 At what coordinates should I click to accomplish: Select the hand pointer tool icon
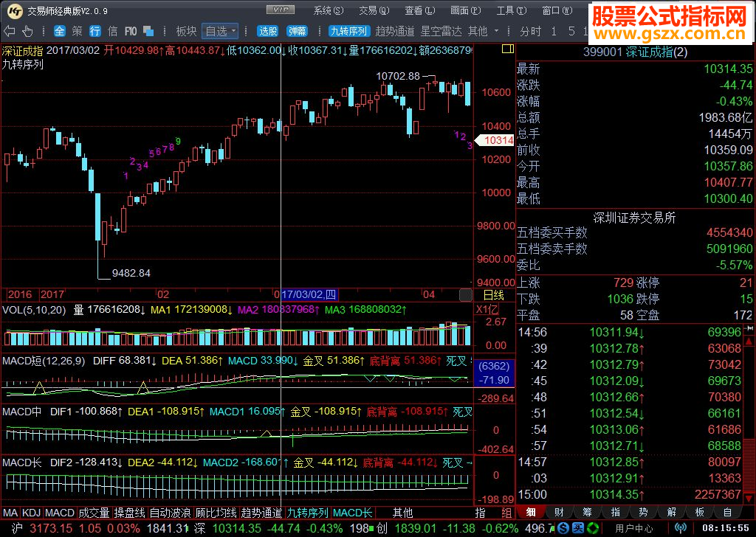click(27, 31)
